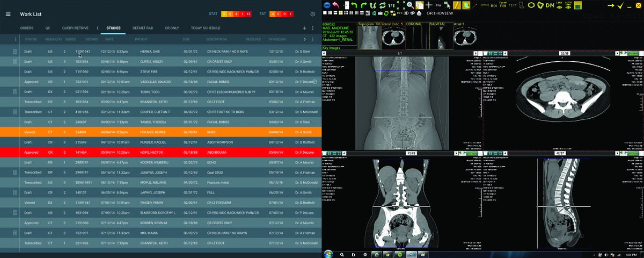Open the SAGITTAL series thumbnail
644x258 pixels.
click(441, 35)
